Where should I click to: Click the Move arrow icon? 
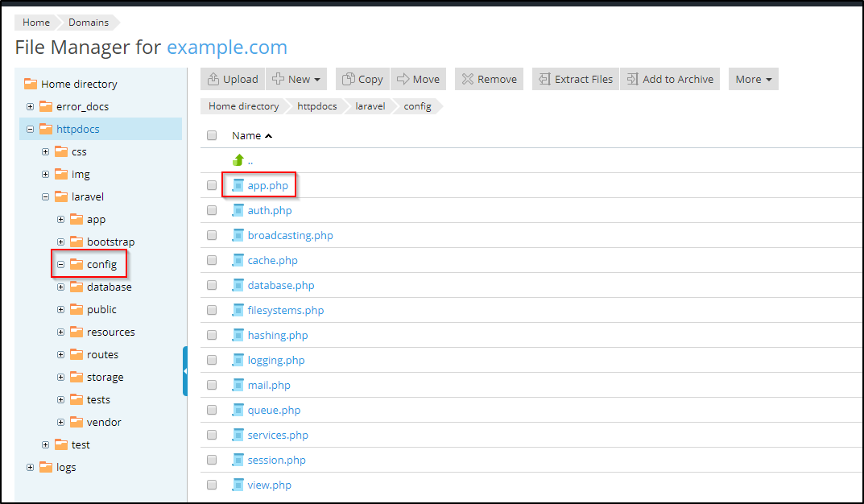tap(403, 79)
